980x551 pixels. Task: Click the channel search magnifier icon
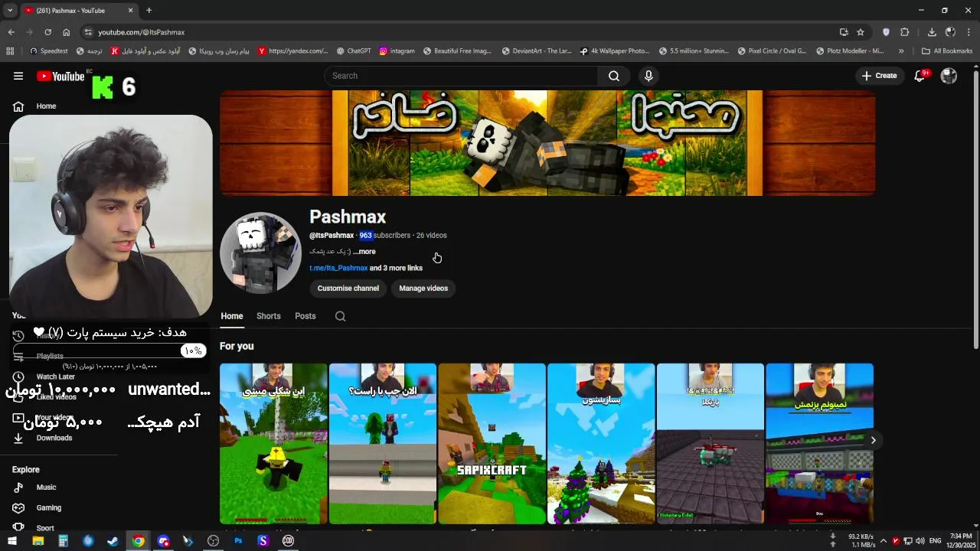(341, 316)
